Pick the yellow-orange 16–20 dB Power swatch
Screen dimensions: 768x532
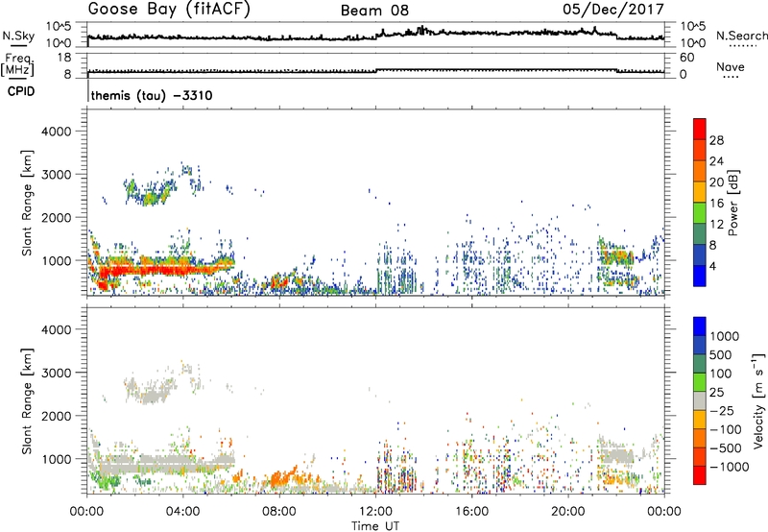pyautogui.click(x=700, y=192)
